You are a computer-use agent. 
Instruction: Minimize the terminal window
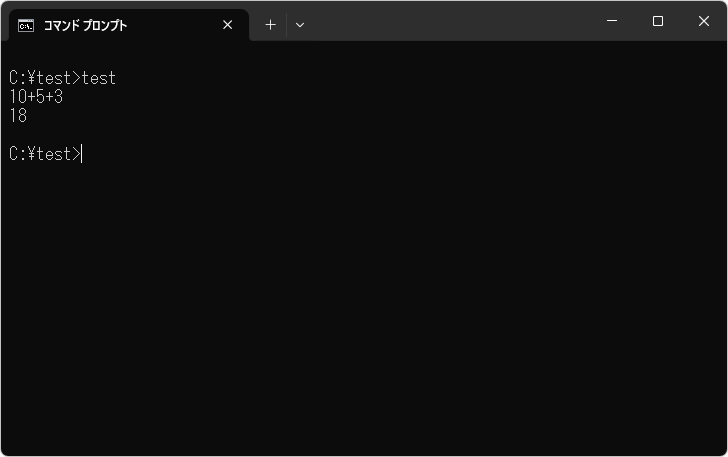tap(612, 21)
